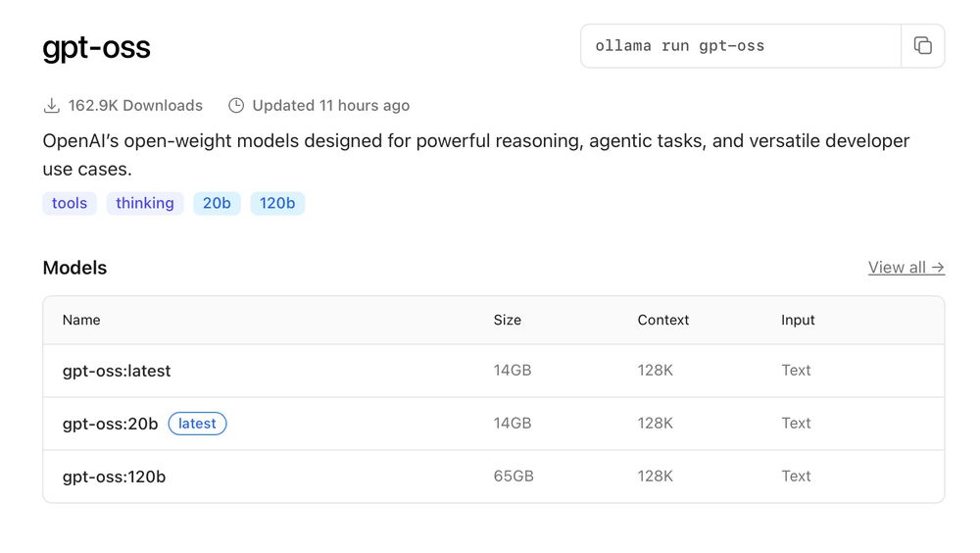Image resolution: width=980 pixels, height=553 pixels.
Task: Follow the View all models link
Action: point(906,267)
